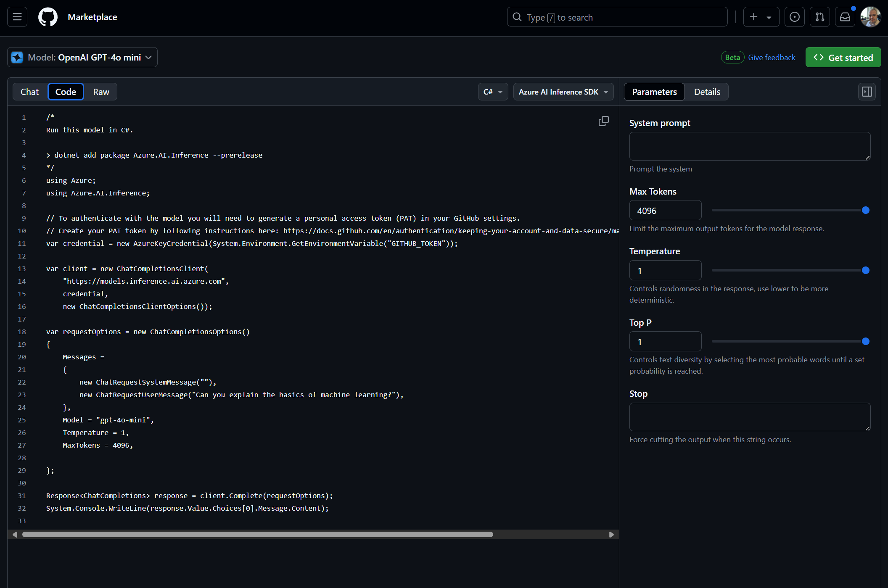The height and width of the screenshot is (588, 888).
Task: Switch to the Raw tab
Action: click(101, 92)
